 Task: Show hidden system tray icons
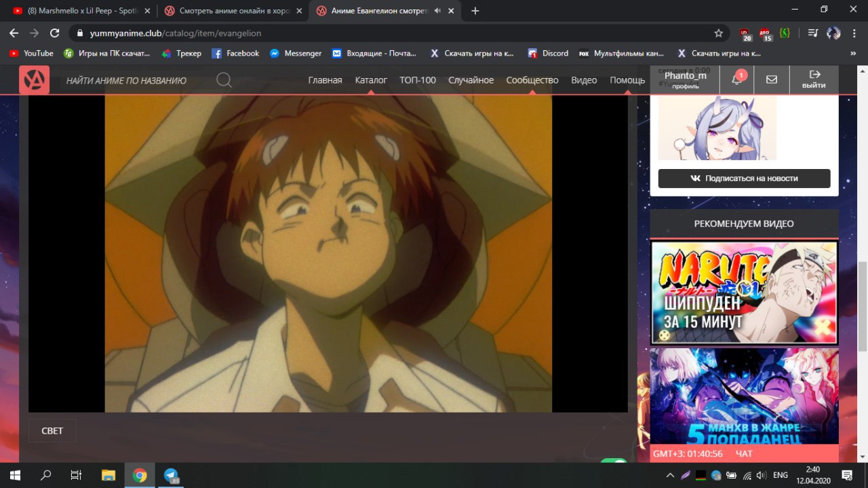670,475
